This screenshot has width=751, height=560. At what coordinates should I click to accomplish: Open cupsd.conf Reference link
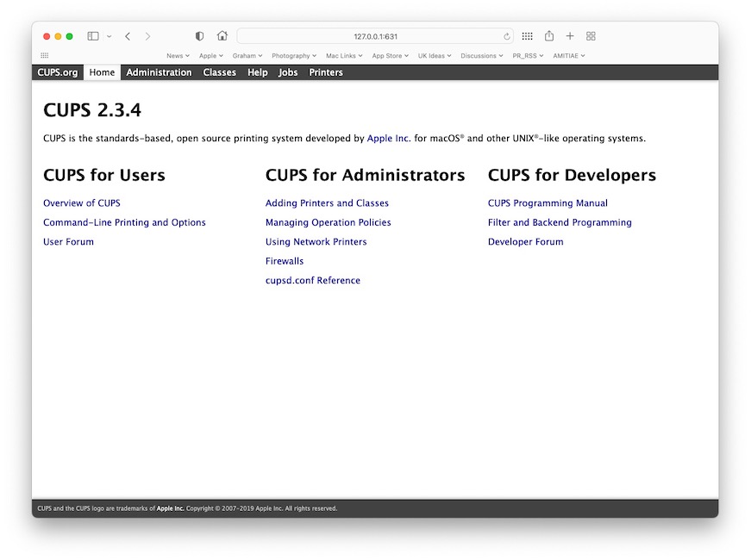[x=313, y=281]
